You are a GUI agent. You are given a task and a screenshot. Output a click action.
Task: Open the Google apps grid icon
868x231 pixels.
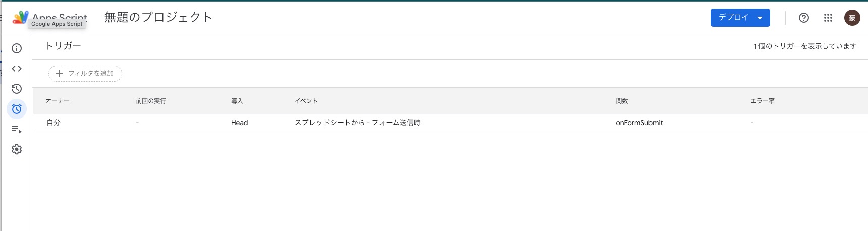pos(828,18)
